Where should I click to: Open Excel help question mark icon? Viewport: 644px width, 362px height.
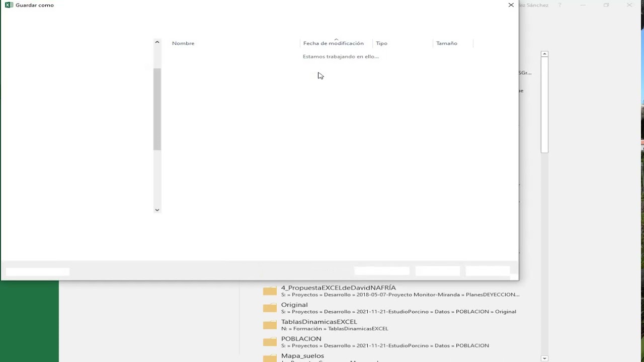[559, 5]
